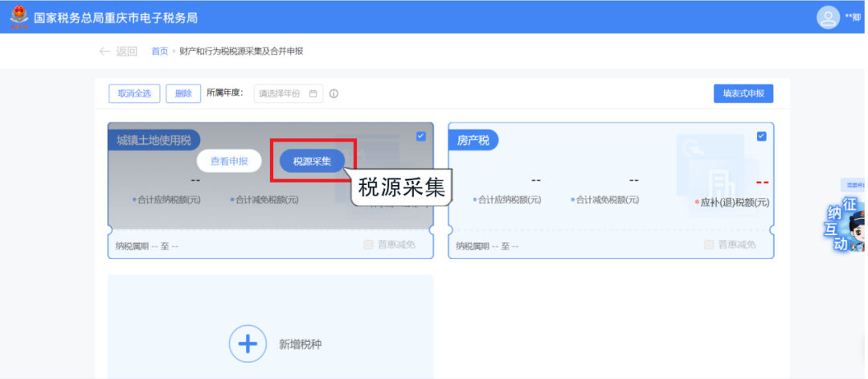
Task: Click 取消全选 button
Action: point(134,93)
